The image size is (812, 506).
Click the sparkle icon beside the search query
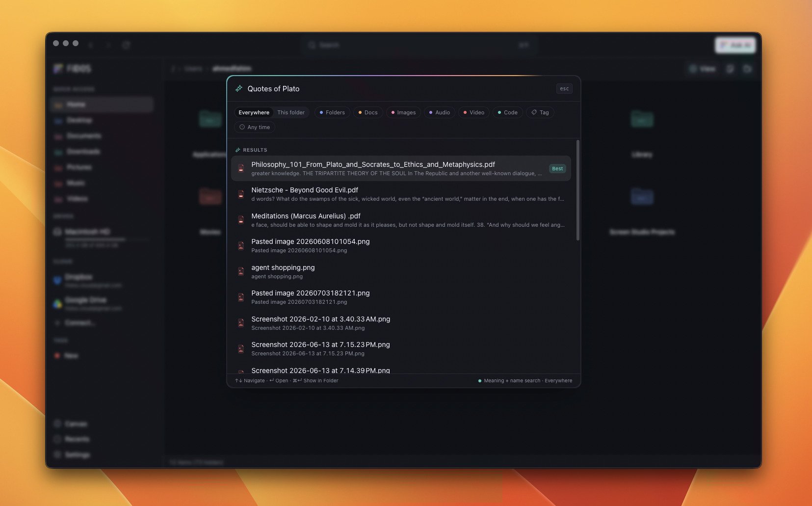click(x=239, y=89)
